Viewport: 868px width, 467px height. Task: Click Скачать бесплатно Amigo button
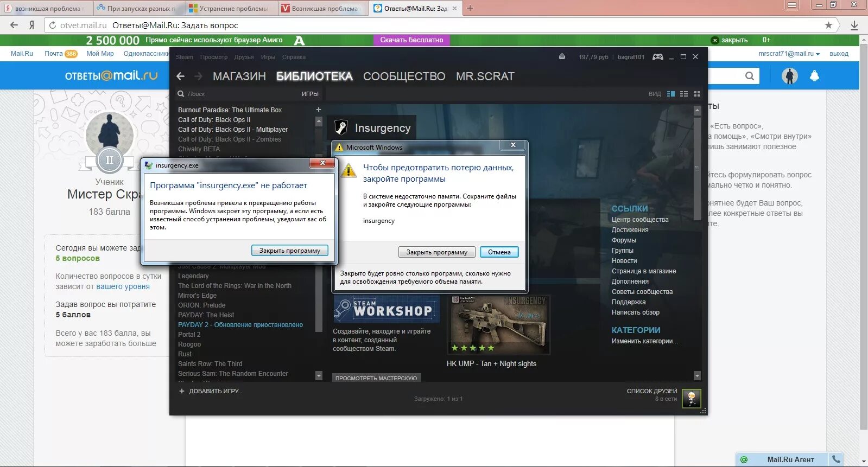[411, 40]
